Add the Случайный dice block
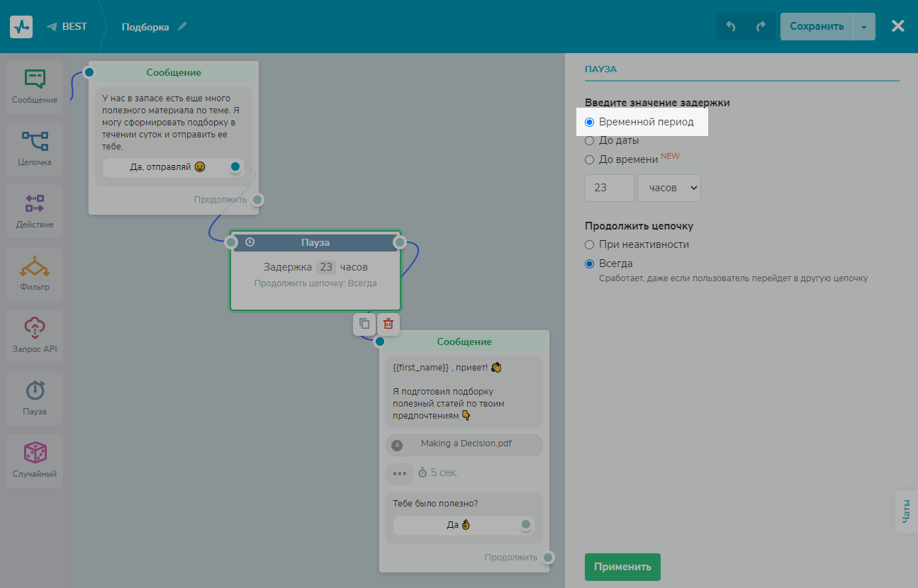This screenshot has height=588, width=918. coord(35,453)
